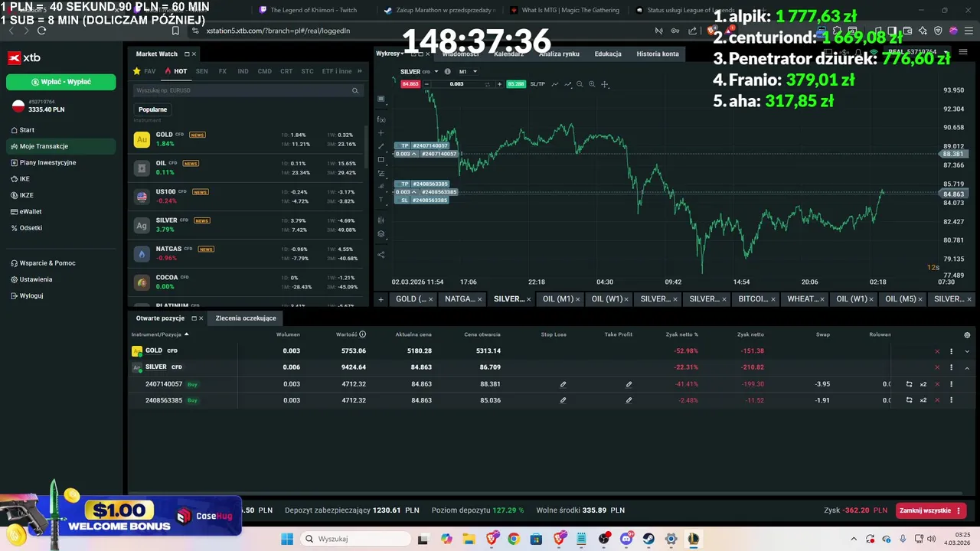980x551 pixels.
Task: Expand more Market Watch categories arrow
Action: pos(360,71)
